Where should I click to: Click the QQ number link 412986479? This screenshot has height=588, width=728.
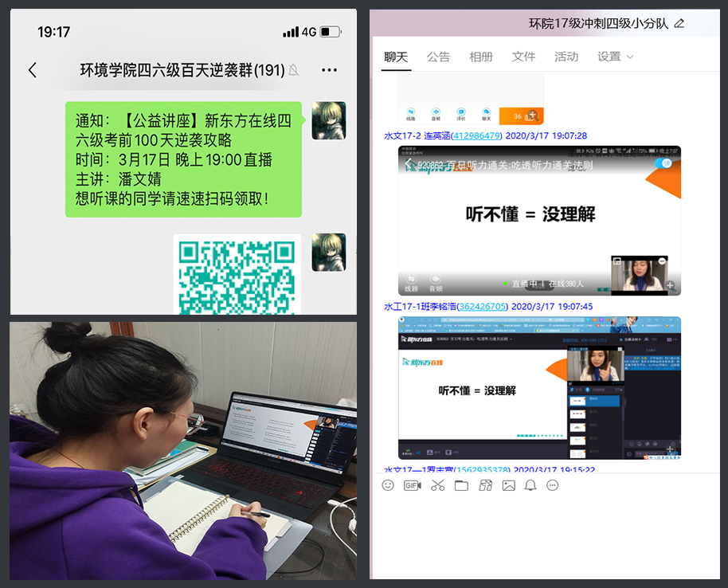coord(476,135)
